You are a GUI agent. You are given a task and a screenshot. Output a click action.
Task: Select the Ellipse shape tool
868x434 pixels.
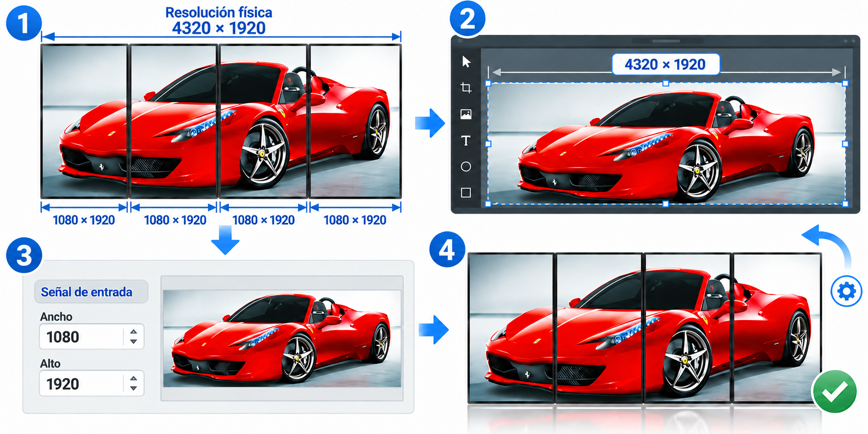(466, 167)
